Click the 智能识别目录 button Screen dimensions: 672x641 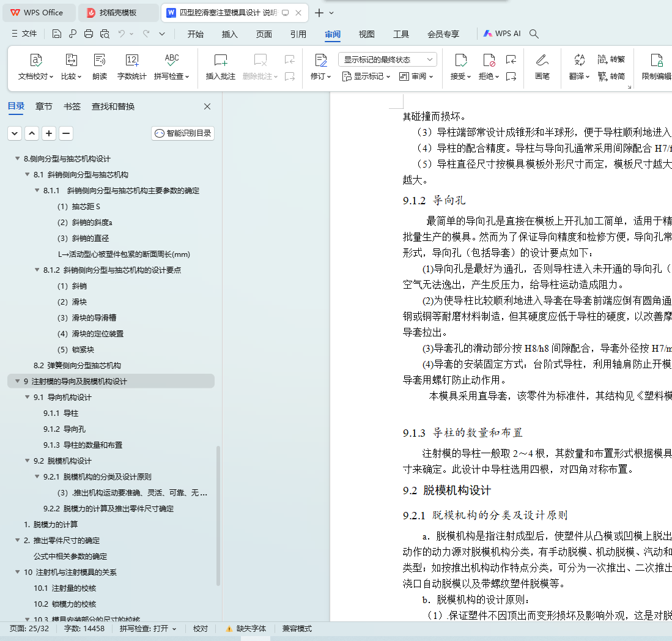click(183, 133)
